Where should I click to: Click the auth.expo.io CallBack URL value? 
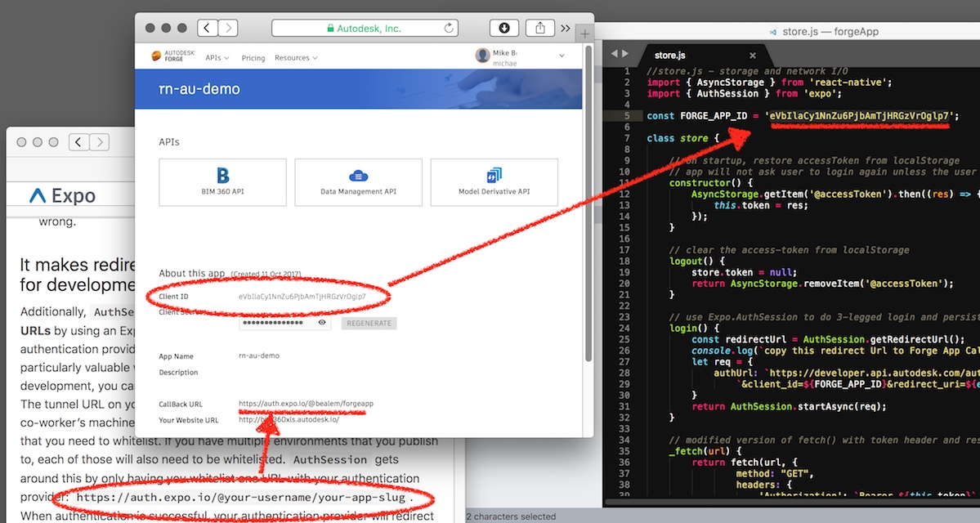306,404
